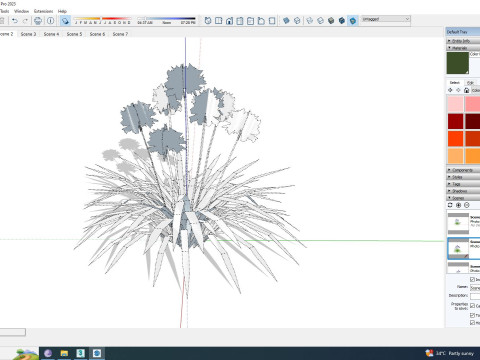The height and width of the screenshot is (360, 480).
Task: Open the Select tab in Materials
Action: click(x=455, y=82)
